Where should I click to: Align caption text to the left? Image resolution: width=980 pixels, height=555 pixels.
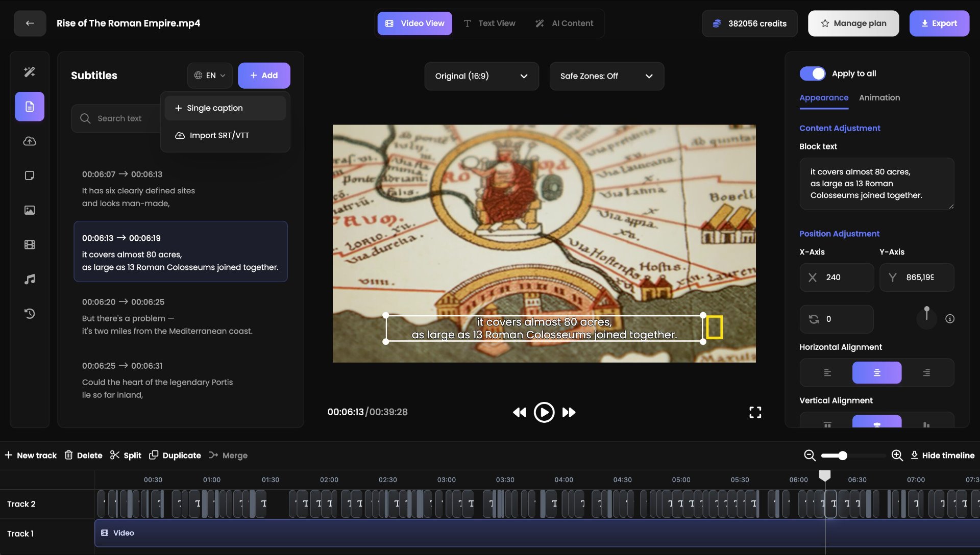(827, 373)
